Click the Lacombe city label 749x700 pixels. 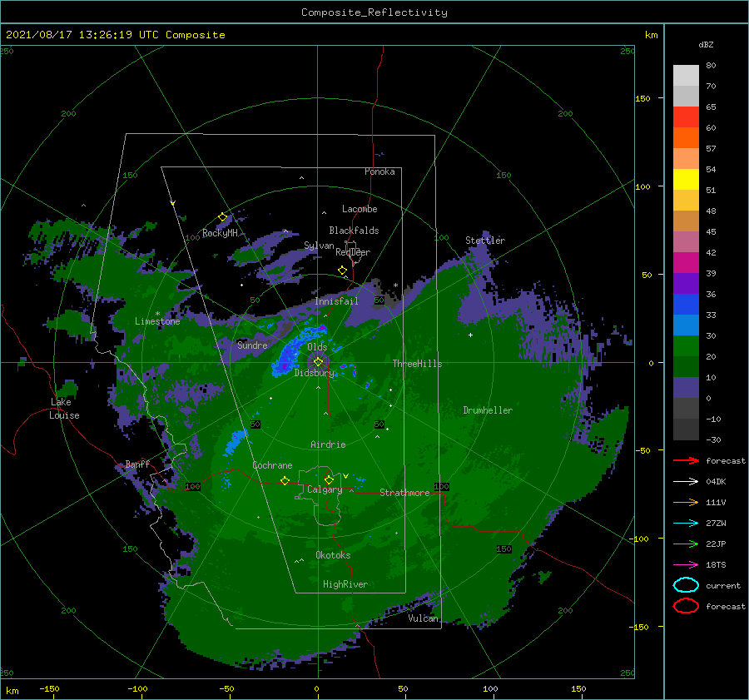tap(360, 209)
